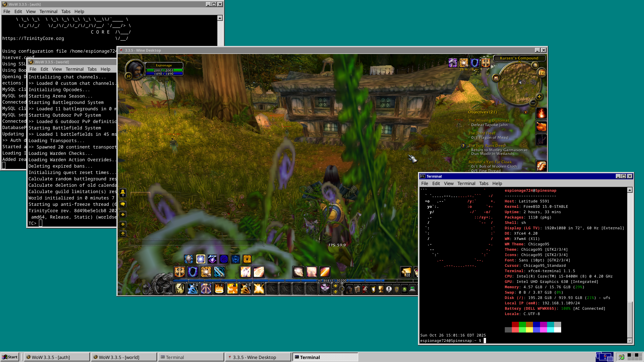Open game options with the computer icon

click(412, 289)
